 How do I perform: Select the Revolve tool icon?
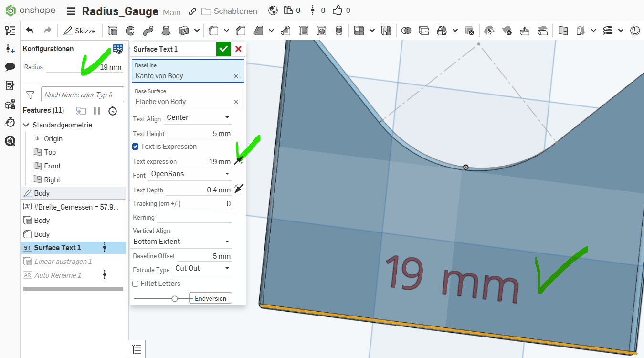point(130,31)
